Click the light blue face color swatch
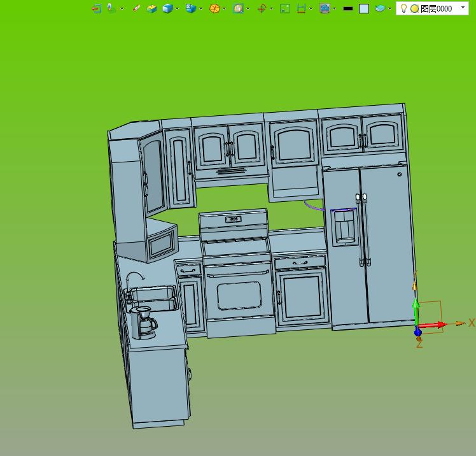Viewport: 476px width, 456px height. [x=364, y=8]
